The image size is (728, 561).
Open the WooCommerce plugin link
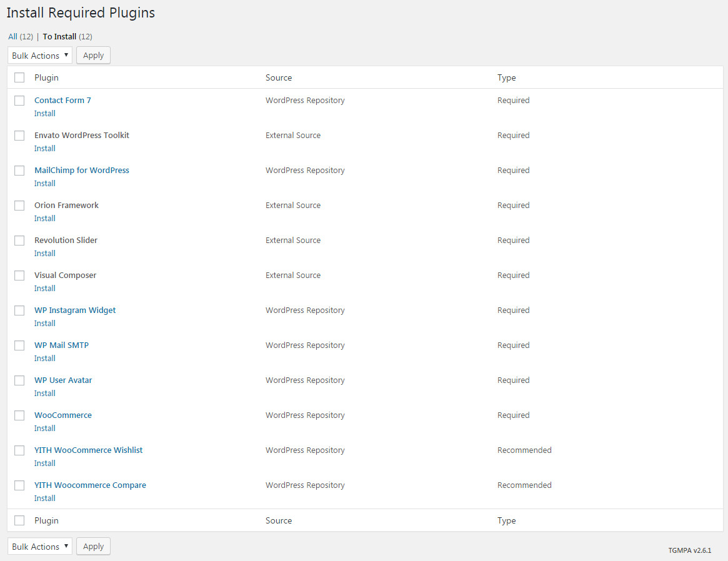pyautogui.click(x=63, y=415)
